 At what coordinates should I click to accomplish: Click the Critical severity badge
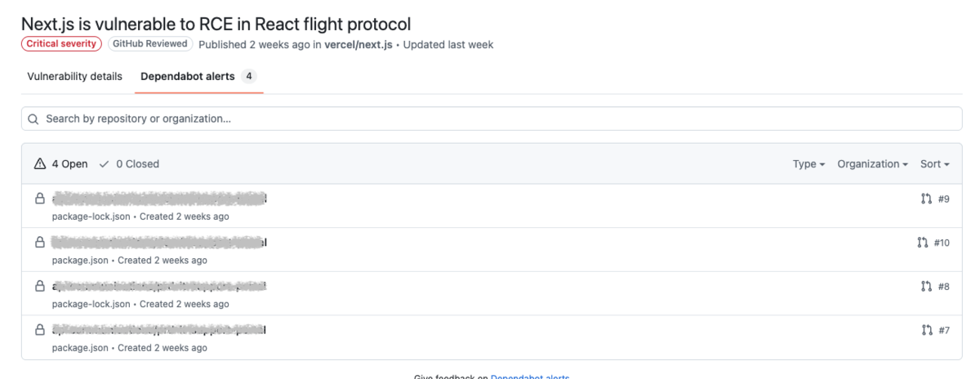click(x=61, y=44)
